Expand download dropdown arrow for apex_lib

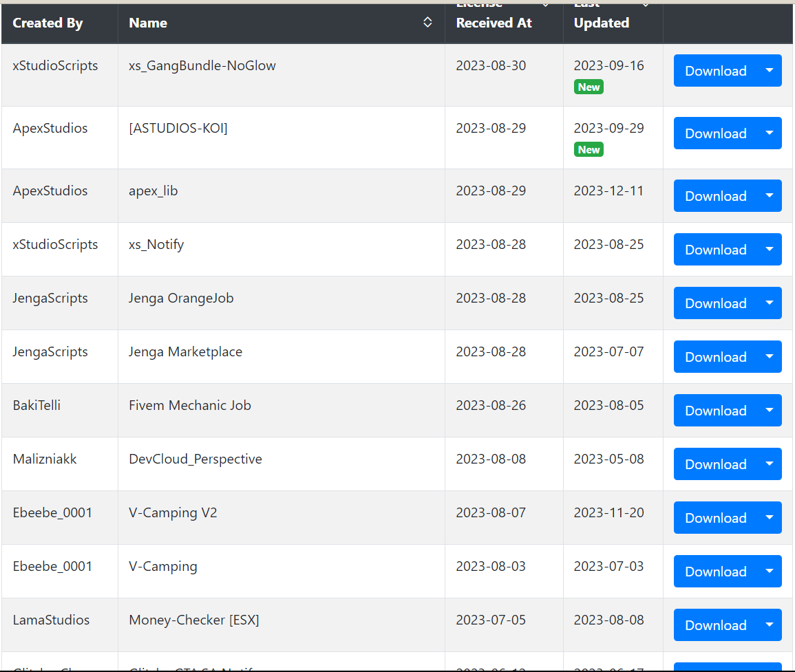(770, 195)
